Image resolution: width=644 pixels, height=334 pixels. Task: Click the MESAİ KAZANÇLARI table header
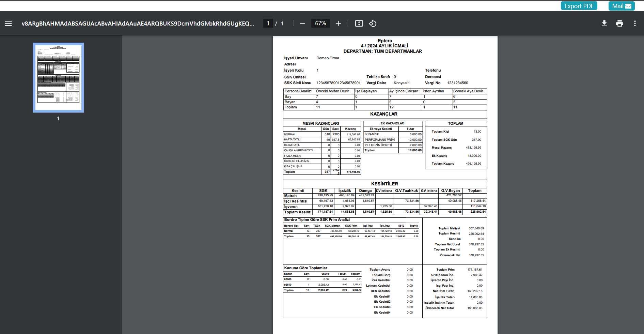tap(320, 123)
